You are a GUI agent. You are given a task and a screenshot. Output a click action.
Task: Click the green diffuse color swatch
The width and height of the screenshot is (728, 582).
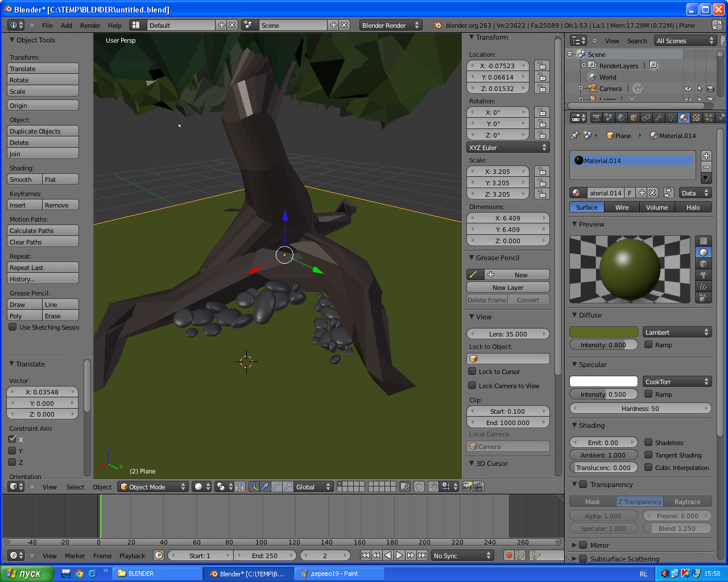[603, 332]
